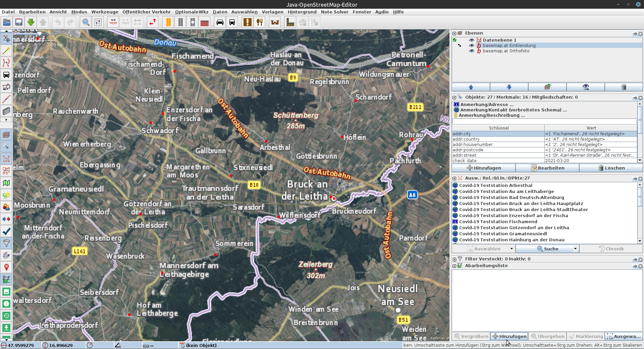The height and width of the screenshot is (349, 644).
Task: Choose the red brick wall preset
Action: coord(205,22)
